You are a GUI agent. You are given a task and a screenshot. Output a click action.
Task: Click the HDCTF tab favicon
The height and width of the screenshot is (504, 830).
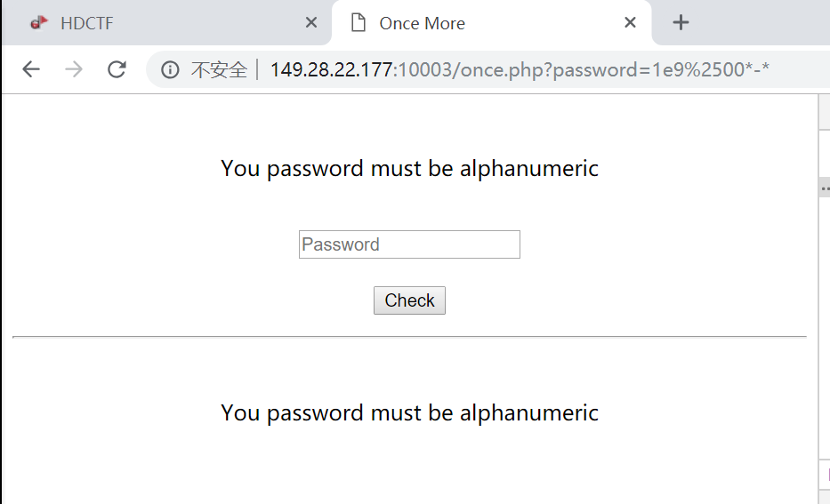tap(38, 23)
